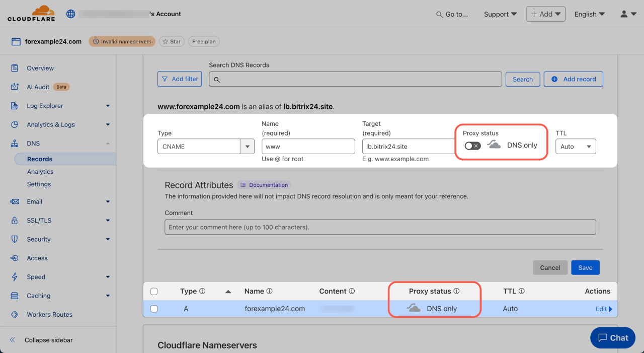Click the info icon next to Type
Image resolution: width=644 pixels, height=353 pixels.
point(202,291)
